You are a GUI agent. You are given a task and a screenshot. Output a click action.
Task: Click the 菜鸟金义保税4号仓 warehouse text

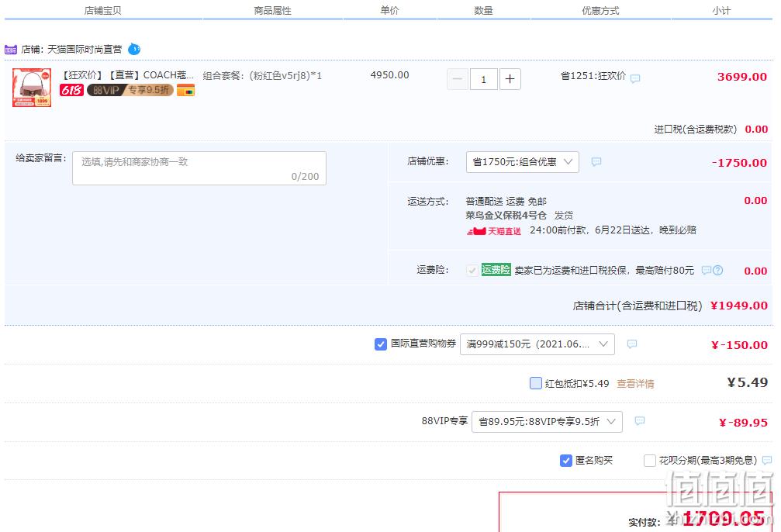point(506,216)
